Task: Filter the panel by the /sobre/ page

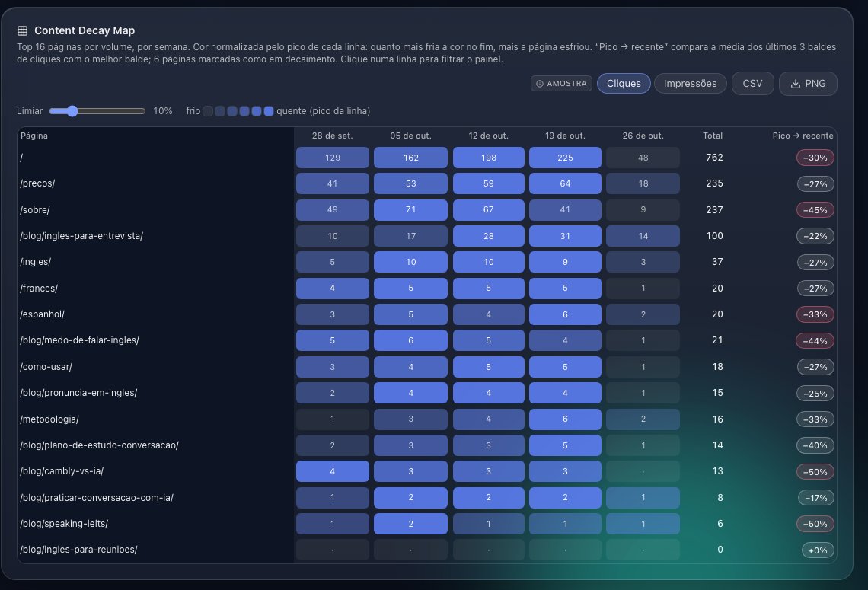Action: click(x=426, y=210)
